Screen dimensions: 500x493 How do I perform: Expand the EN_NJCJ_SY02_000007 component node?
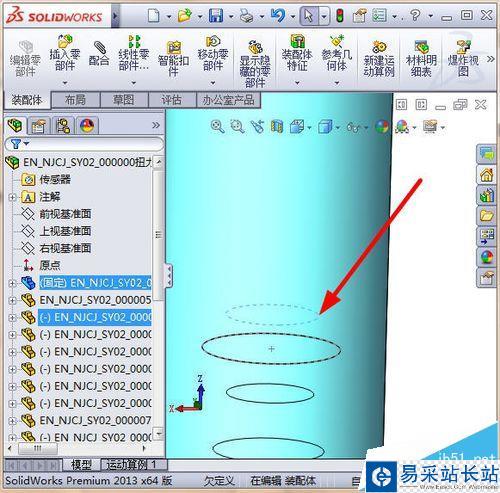click(x=12, y=420)
